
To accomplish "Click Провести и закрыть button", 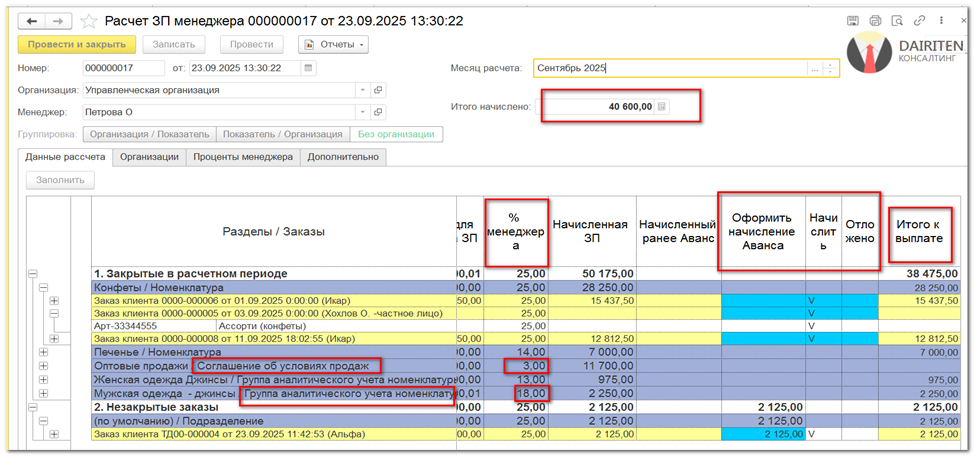I will click(76, 45).
